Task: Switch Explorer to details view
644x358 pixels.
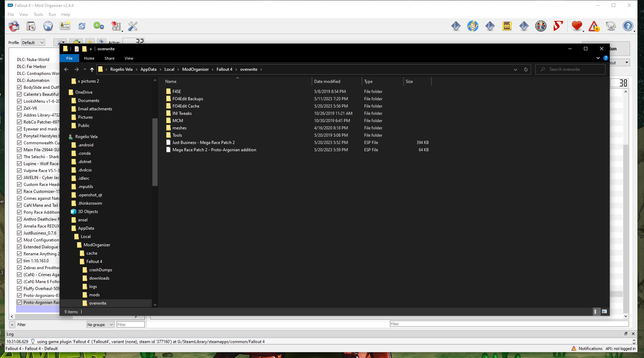Action: point(596,312)
